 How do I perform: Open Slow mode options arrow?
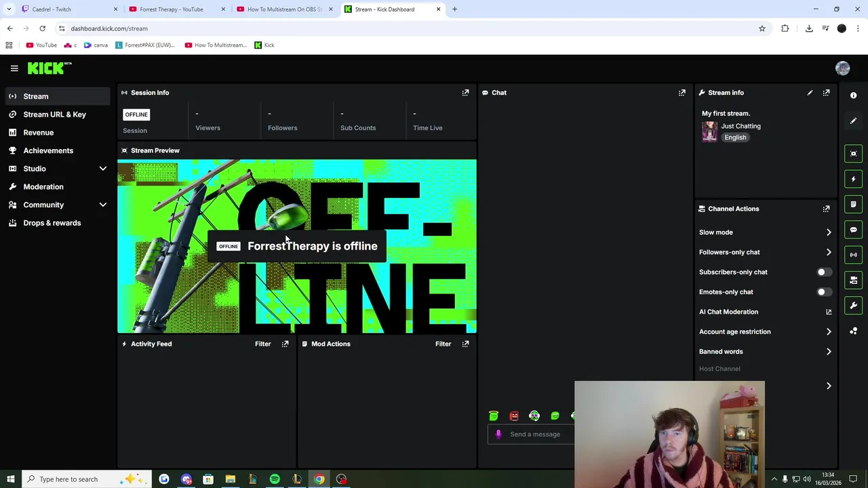pyautogui.click(x=829, y=232)
